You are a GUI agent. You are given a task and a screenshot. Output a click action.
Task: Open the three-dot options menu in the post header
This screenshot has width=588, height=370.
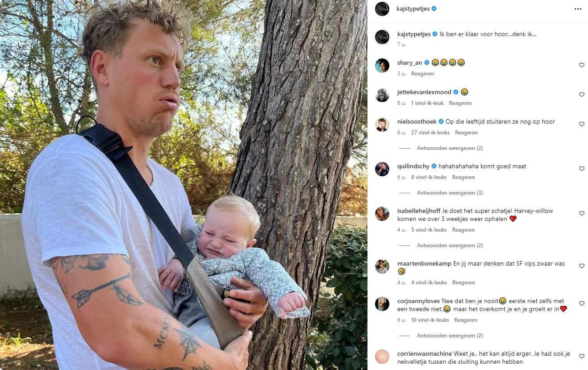point(578,8)
